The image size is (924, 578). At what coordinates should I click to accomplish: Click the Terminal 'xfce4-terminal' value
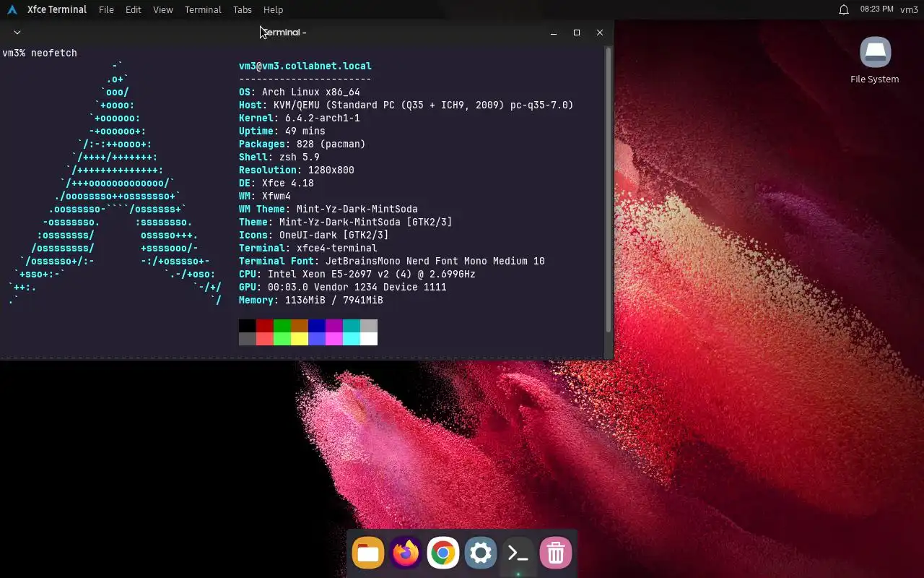coord(337,248)
